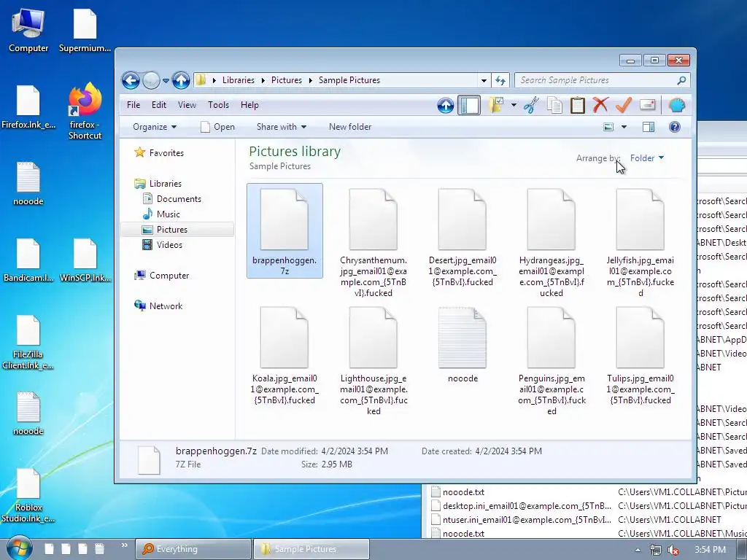This screenshot has width=747, height=560.
Task: Open the Tools menu
Action: pos(218,105)
